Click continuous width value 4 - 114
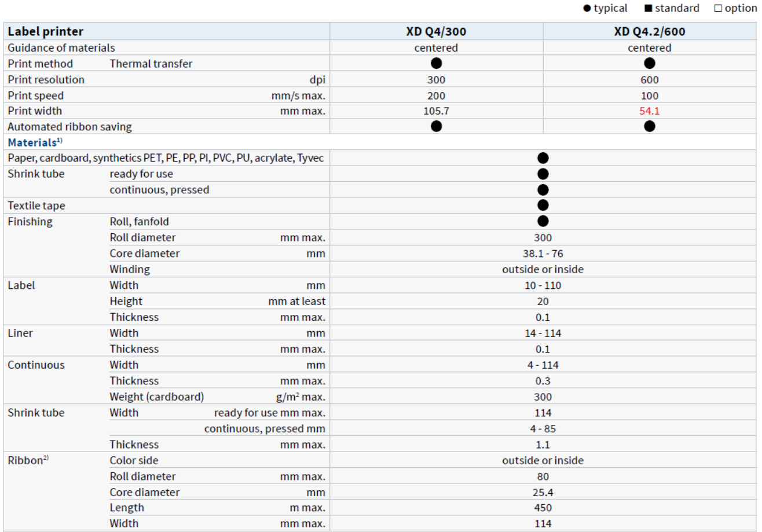 coord(543,365)
